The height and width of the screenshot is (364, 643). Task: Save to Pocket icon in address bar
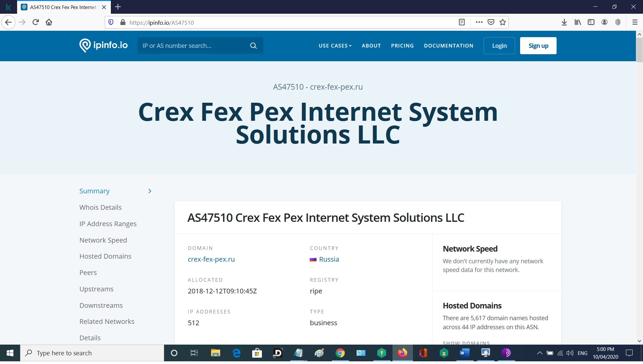tap(491, 22)
